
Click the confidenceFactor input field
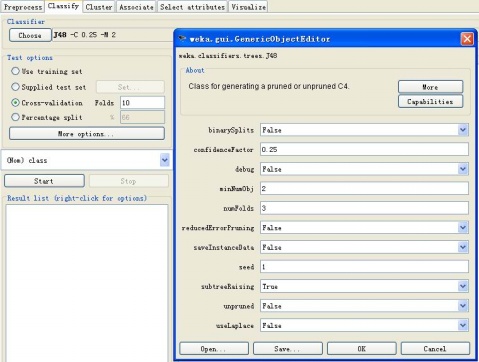(x=364, y=149)
